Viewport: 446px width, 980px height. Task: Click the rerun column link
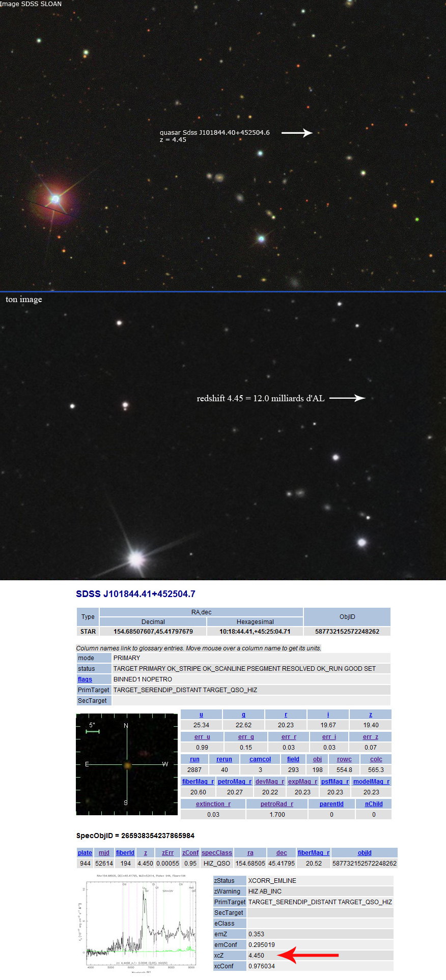pos(224,759)
